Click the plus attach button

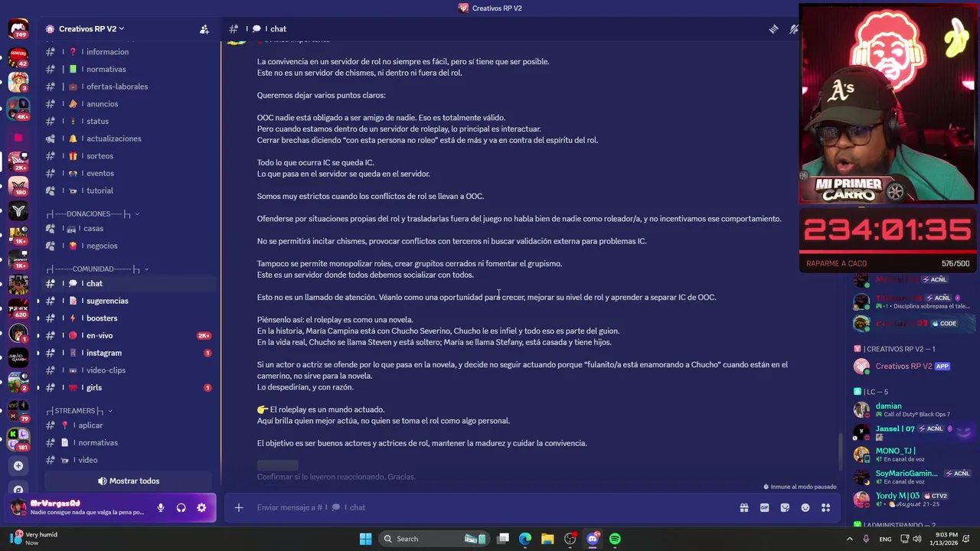[239, 507]
